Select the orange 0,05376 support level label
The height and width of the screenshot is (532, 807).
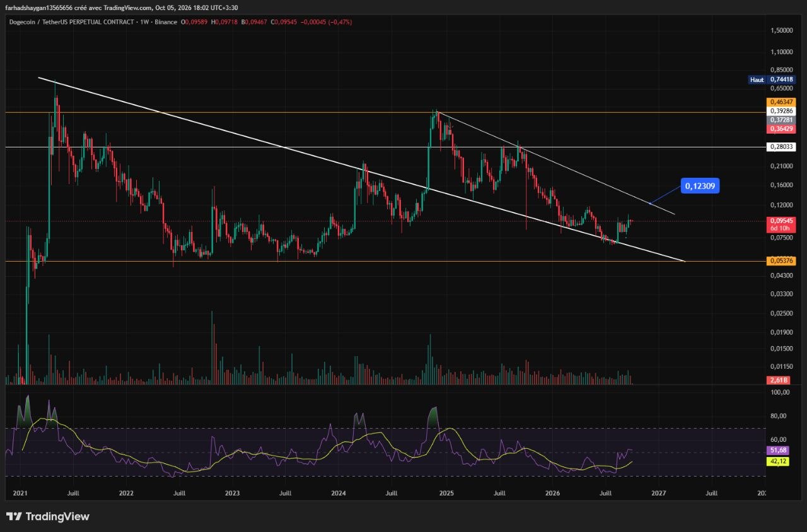click(781, 260)
